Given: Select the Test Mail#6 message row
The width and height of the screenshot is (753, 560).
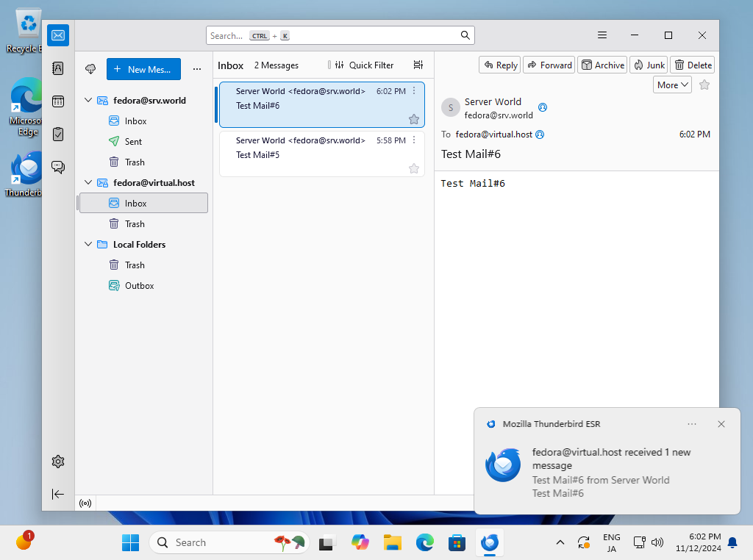Looking at the screenshot, I should 322,104.
